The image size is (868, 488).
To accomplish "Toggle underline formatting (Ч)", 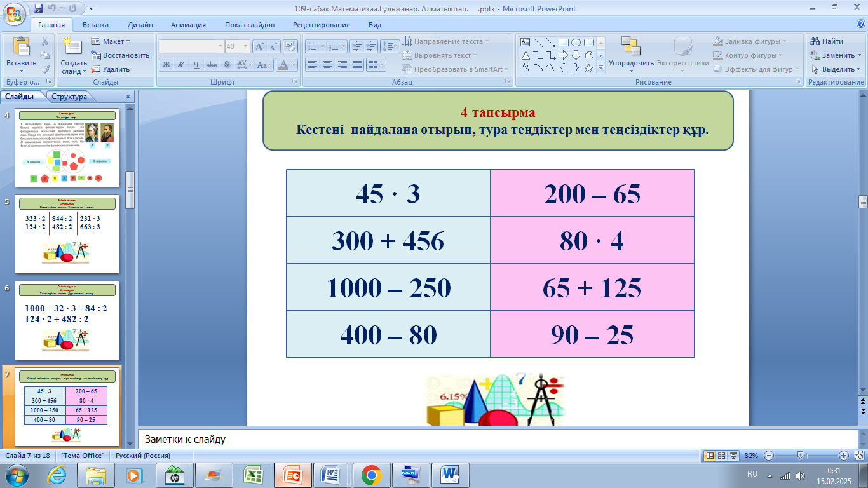I will (x=196, y=65).
